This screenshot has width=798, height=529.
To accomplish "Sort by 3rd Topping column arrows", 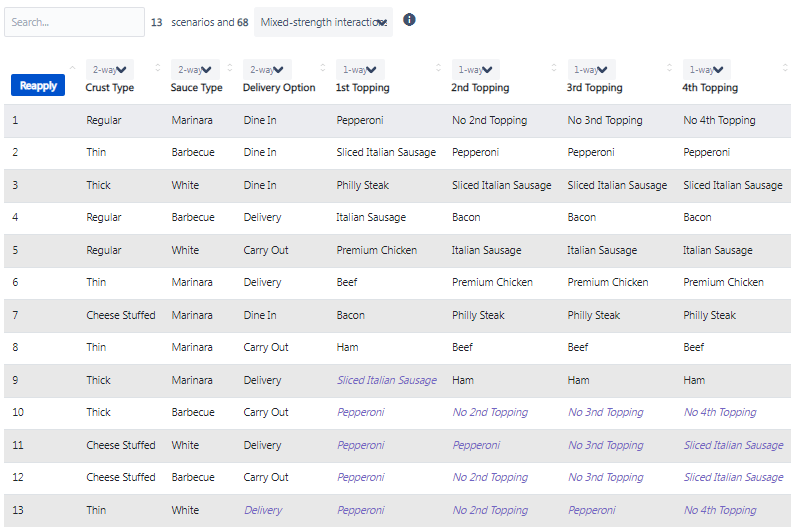I will tap(669, 68).
